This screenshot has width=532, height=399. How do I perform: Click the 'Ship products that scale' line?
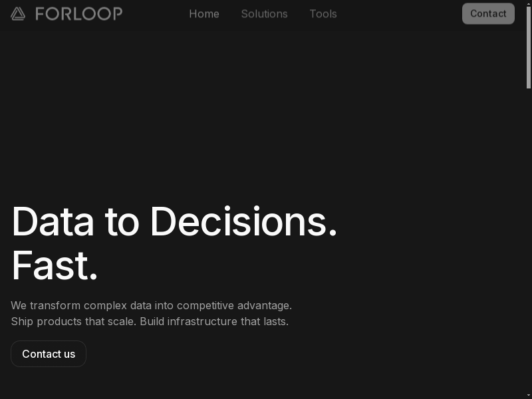(73, 322)
